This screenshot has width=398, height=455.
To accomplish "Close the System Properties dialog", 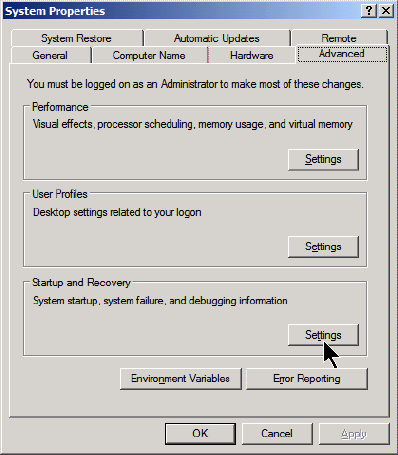I will [x=386, y=11].
